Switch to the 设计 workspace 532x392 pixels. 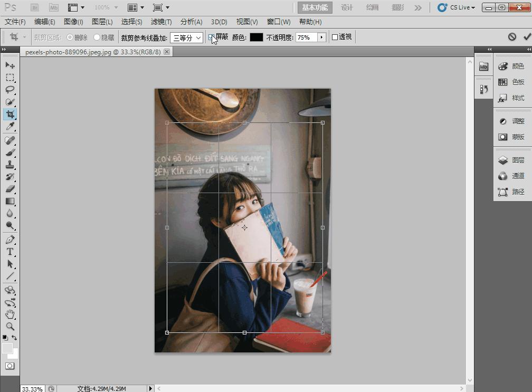click(347, 7)
